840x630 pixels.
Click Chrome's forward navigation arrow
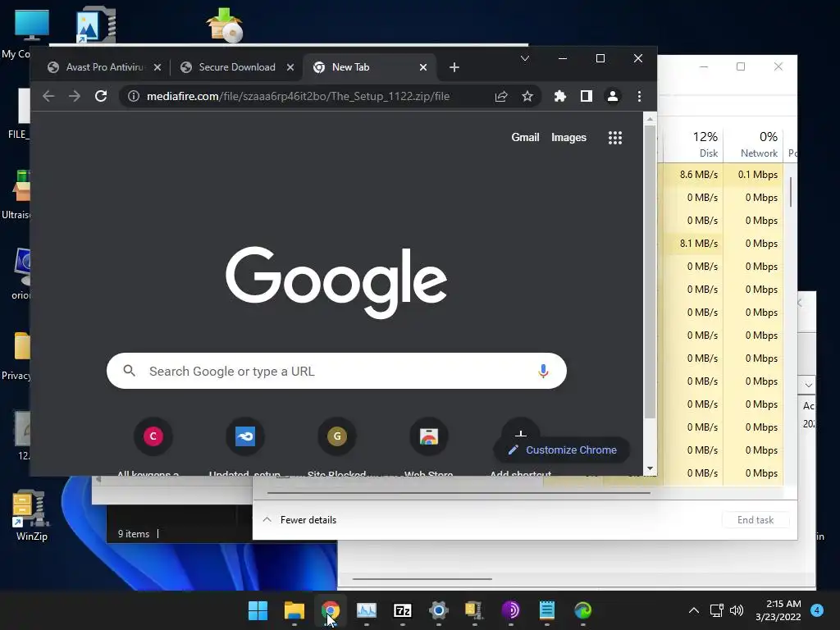(x=75, y=96)
